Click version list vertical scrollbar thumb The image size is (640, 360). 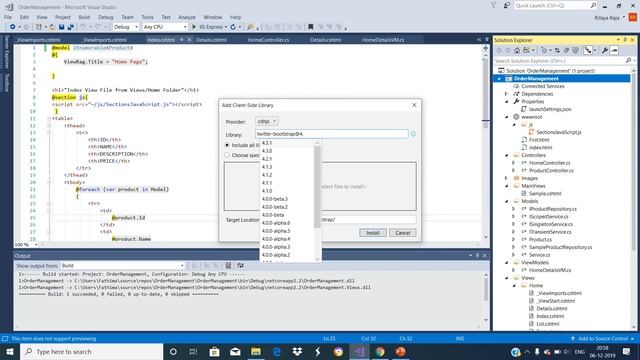(317, 187)
